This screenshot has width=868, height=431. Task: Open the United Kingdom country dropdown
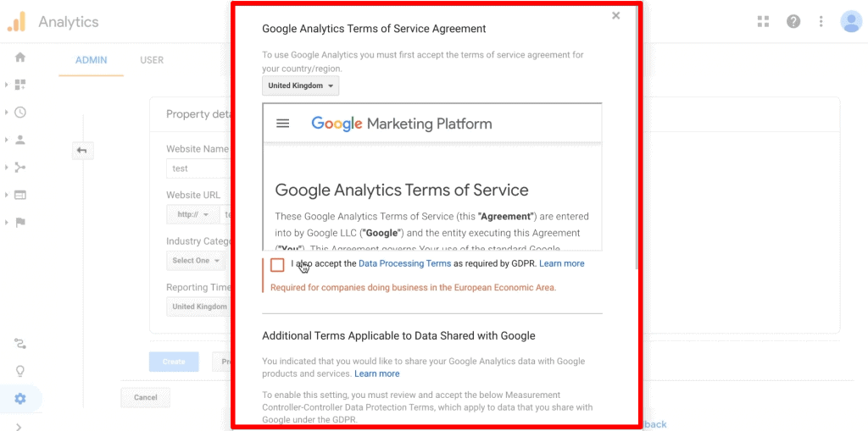coord(301,86)
